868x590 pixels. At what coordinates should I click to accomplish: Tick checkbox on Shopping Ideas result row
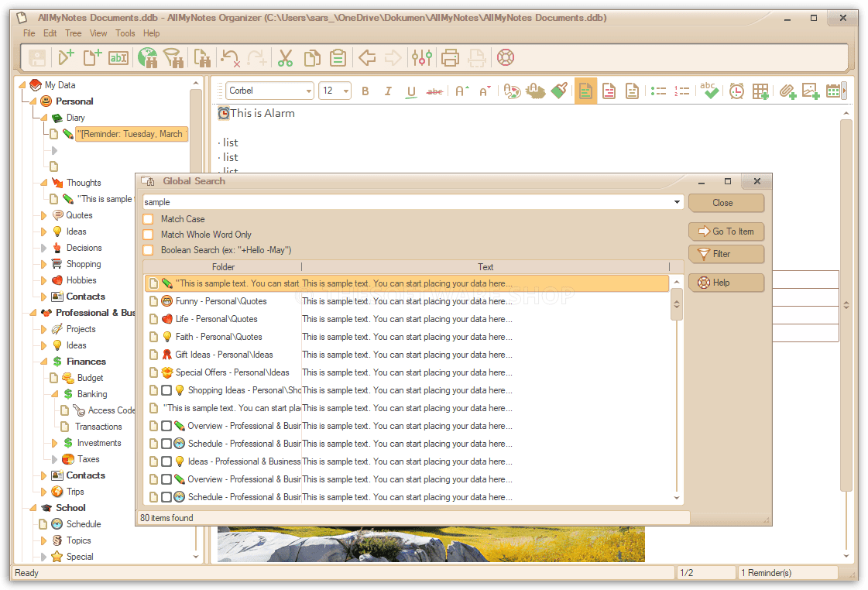point(166,390)
